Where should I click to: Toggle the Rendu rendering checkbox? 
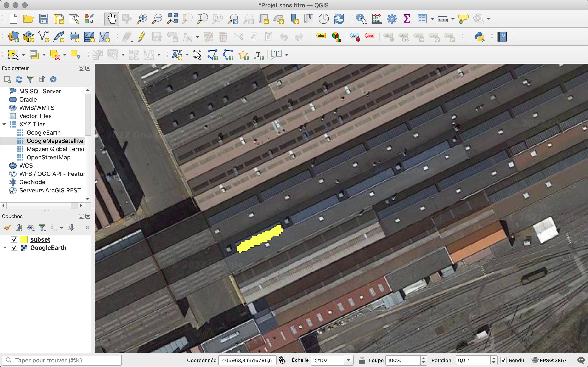tap(503, 360)
